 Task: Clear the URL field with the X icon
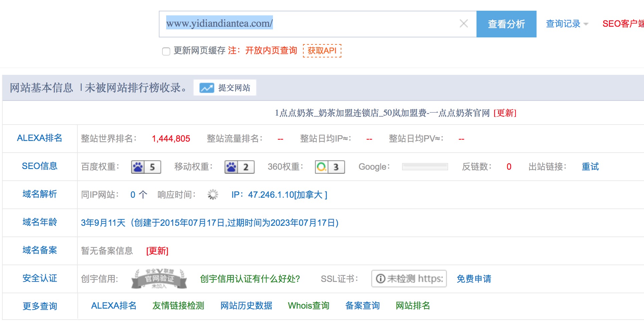click(x=463, y=23)
